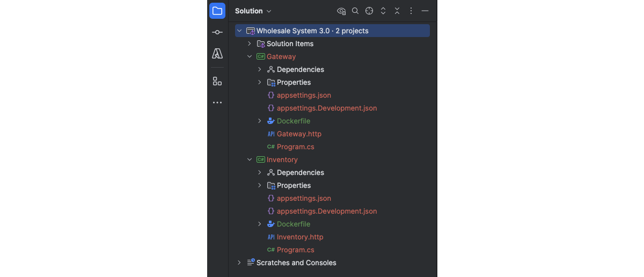
Task: Select Gateway.http file
Action: (299, 134)
